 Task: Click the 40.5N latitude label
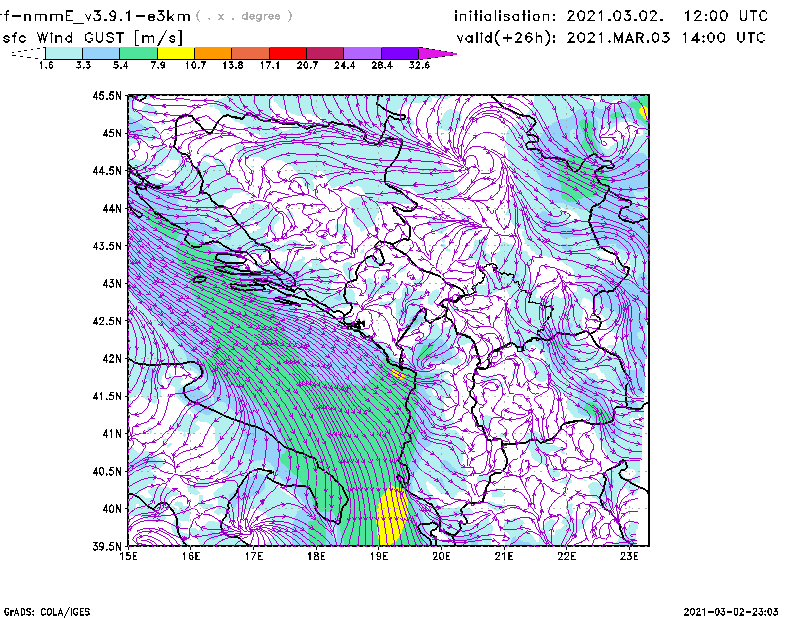coord(107,471)
